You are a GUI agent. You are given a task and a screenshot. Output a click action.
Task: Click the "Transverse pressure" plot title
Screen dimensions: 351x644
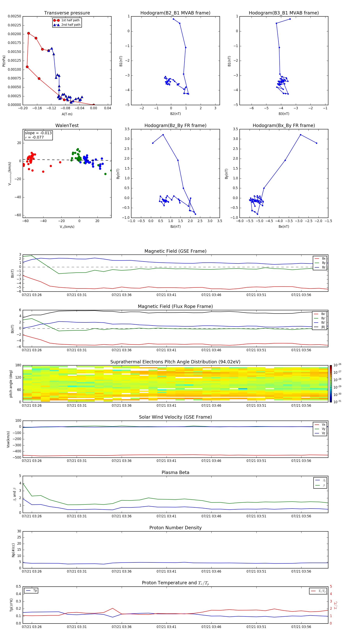click(67, 13)
